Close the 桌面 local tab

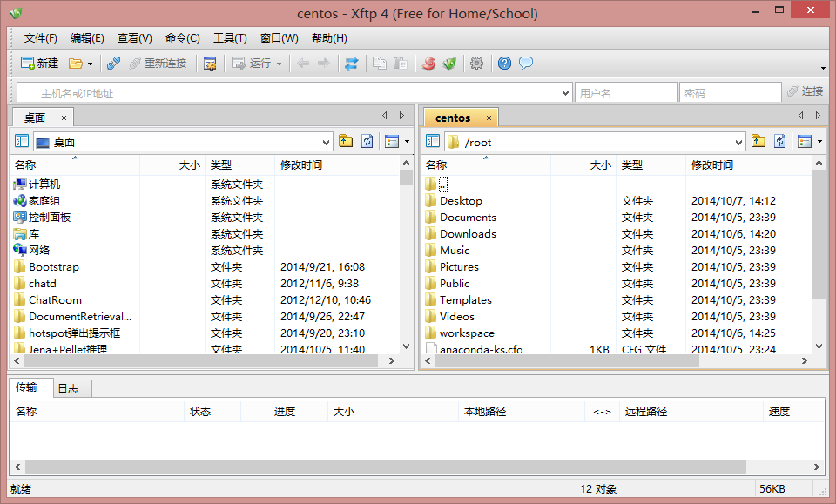click(x=64, y=118)
